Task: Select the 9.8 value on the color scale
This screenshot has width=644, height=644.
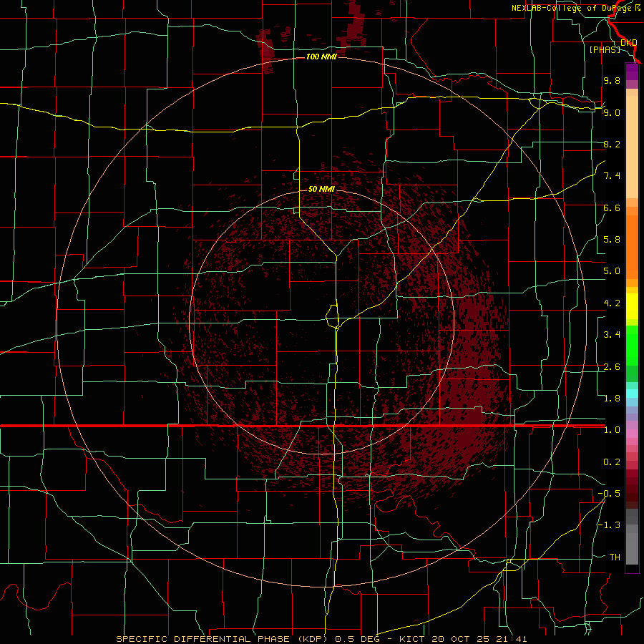Action: click(612, 80)
